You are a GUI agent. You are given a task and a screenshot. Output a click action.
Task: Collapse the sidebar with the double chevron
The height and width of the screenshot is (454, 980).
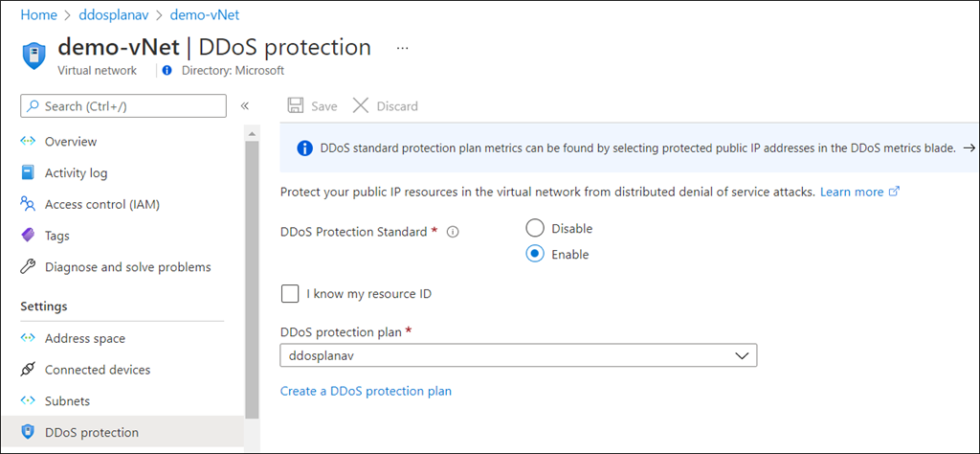245,106
